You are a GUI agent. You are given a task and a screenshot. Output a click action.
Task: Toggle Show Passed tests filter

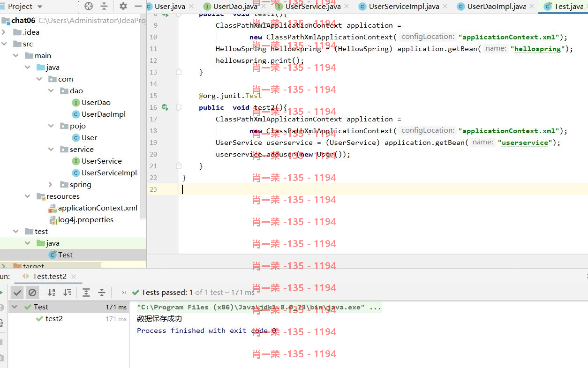[17, 293]
